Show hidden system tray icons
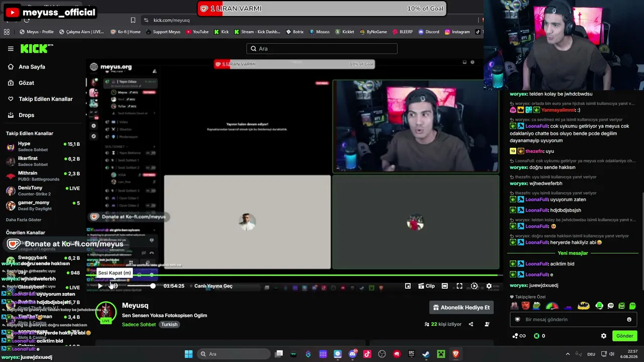The image size is (644, 362). click(x=568, y=354)
